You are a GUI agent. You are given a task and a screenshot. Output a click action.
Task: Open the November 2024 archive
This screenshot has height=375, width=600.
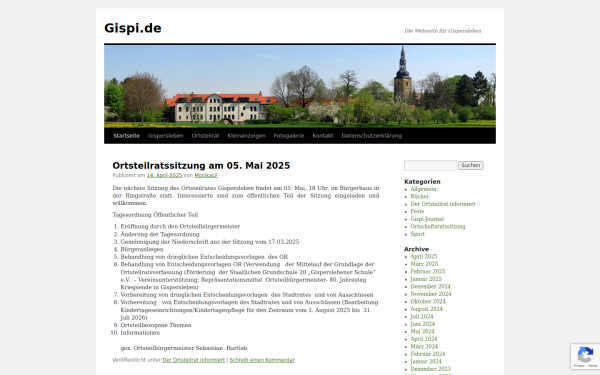pos(431,294)
